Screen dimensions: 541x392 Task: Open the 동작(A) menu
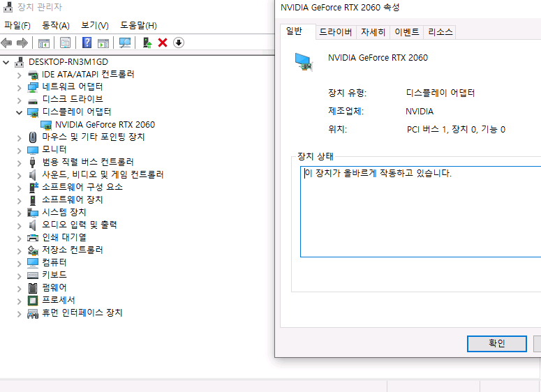pos(56,26)
